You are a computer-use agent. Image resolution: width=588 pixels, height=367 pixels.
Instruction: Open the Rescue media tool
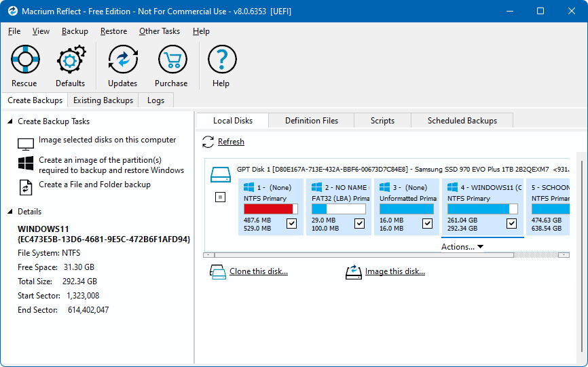[x=24, y=59]
